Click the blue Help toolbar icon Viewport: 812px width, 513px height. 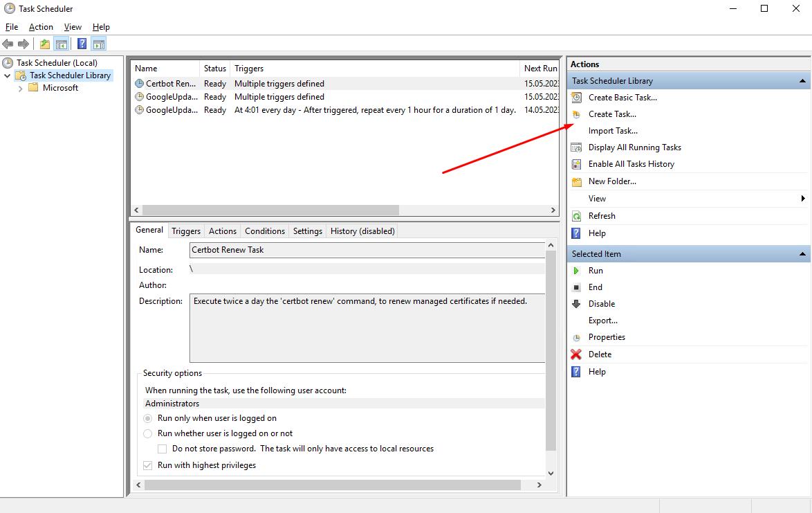coord(82,44)
